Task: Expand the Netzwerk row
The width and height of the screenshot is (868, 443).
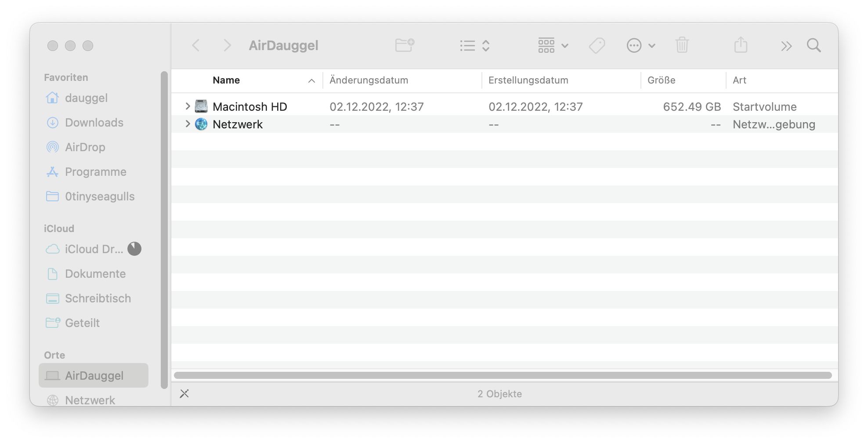Action: [188, 123]
